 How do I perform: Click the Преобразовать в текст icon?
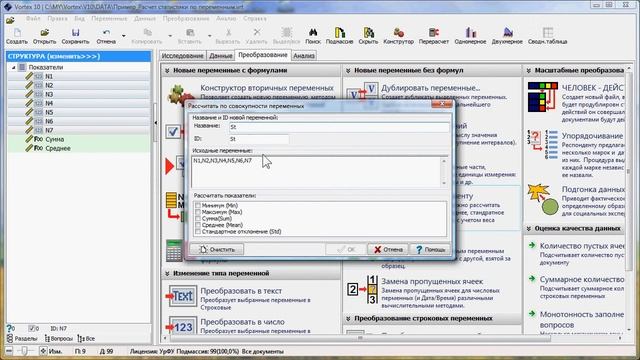point(182,296)
